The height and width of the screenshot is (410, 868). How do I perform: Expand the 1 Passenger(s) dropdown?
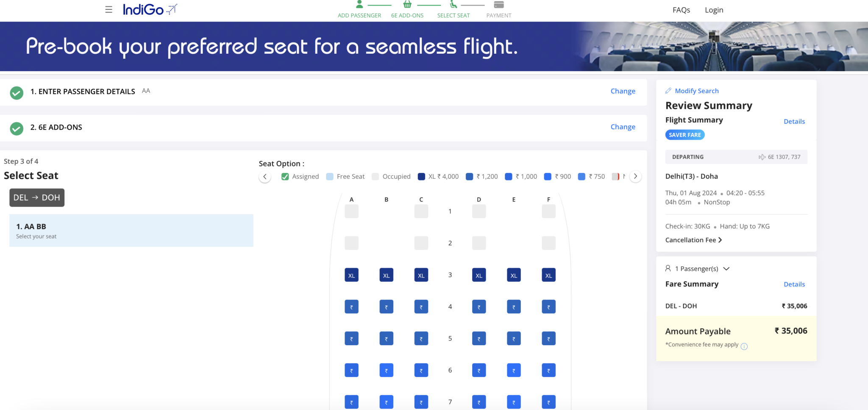(726, 269)
